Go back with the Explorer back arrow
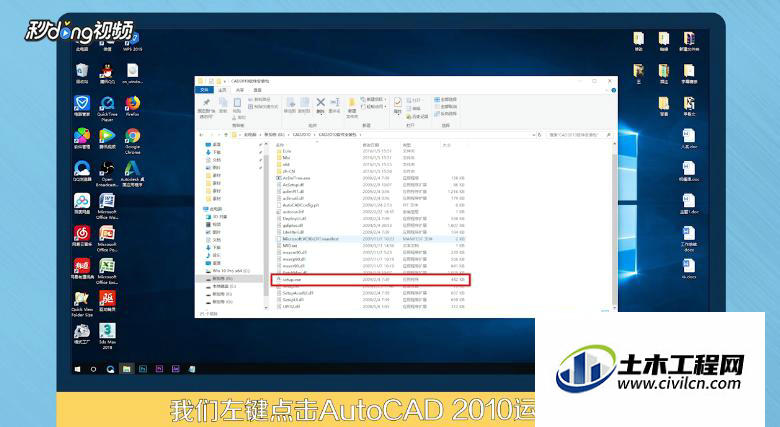This screenshot has height=427, width=780. click(x=201, y=135)
